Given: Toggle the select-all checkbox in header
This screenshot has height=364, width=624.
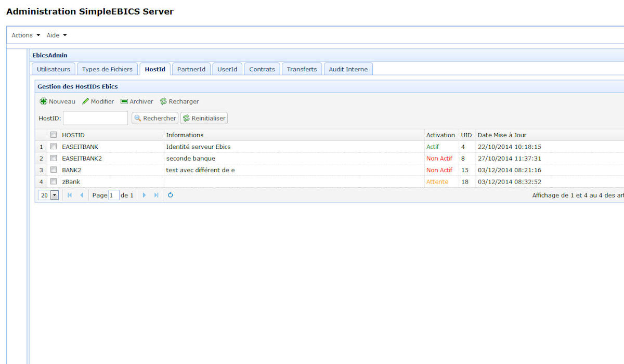Looking at the screenshot, I should (53, 135).
